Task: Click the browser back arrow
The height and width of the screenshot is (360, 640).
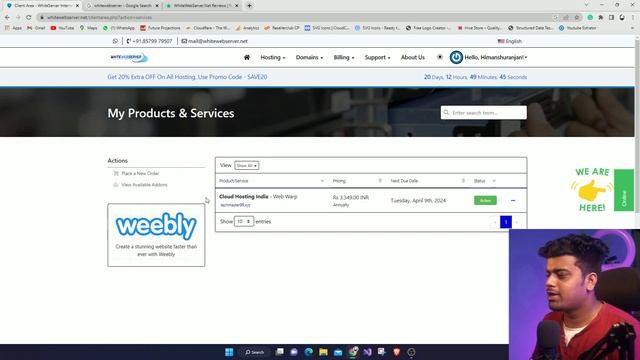Action: click(7, 18)
